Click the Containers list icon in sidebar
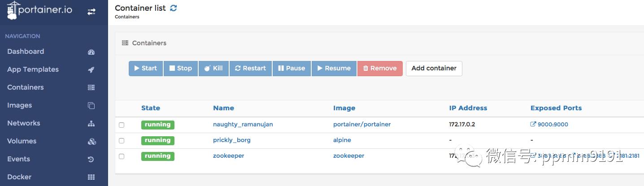Image resolution: width=644 pixels, height=186 pixels. click(x=91, y=88)
